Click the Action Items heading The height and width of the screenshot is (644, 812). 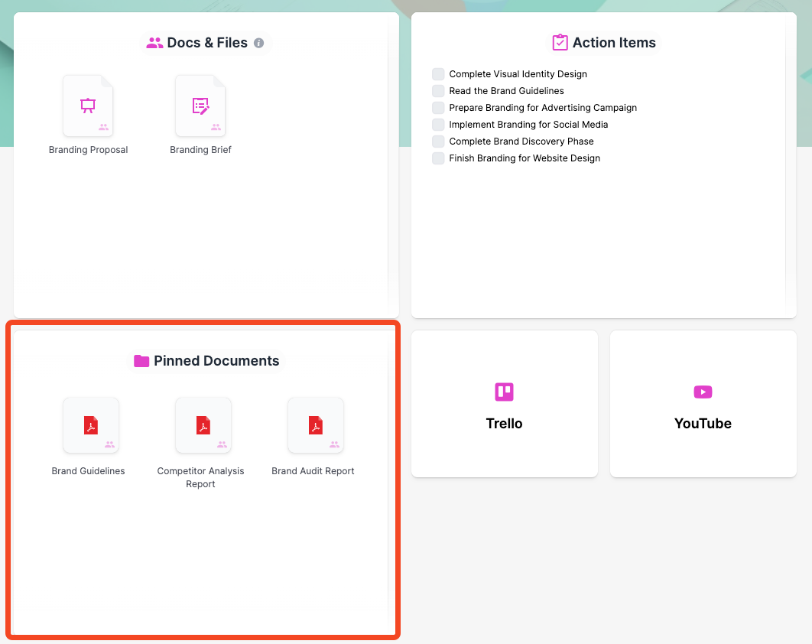click(x=614, y=43)
